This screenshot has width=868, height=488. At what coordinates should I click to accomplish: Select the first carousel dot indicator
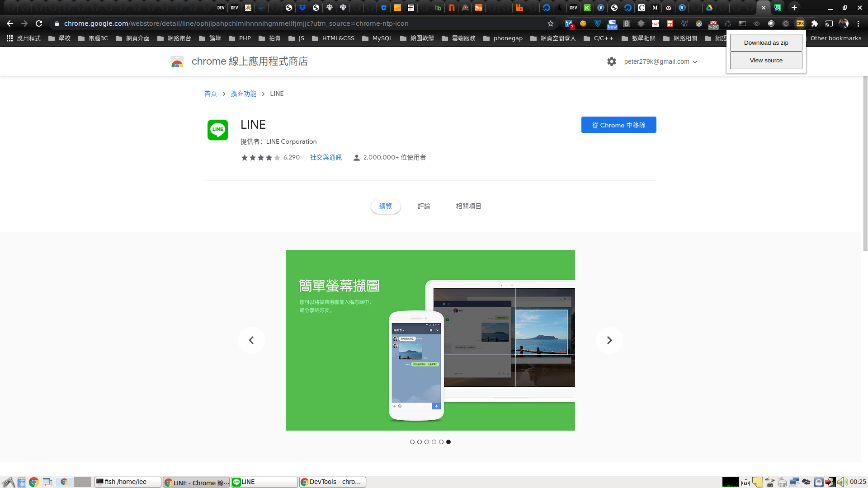[412, 442]
